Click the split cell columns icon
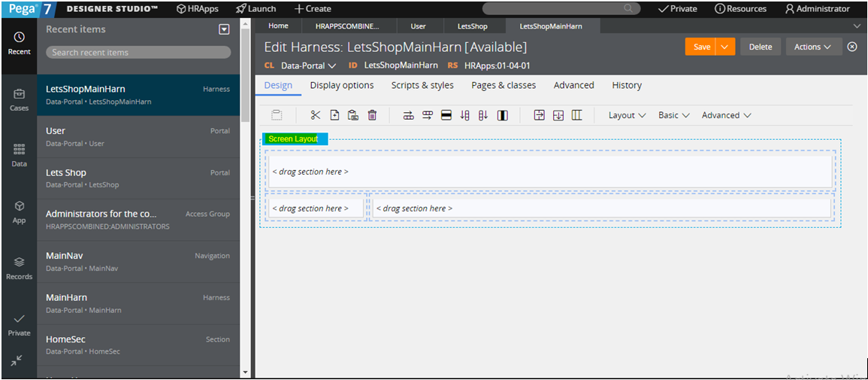This screenshot has height=380, width=868. click(577, 115)
